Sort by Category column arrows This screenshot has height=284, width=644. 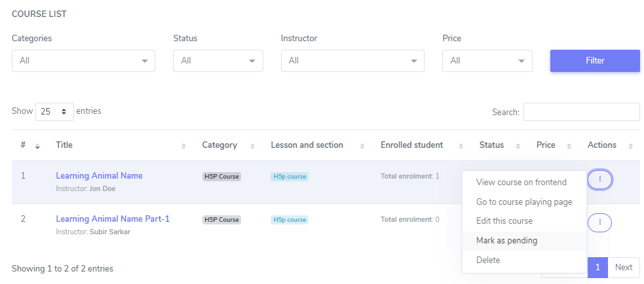(252, 146)
